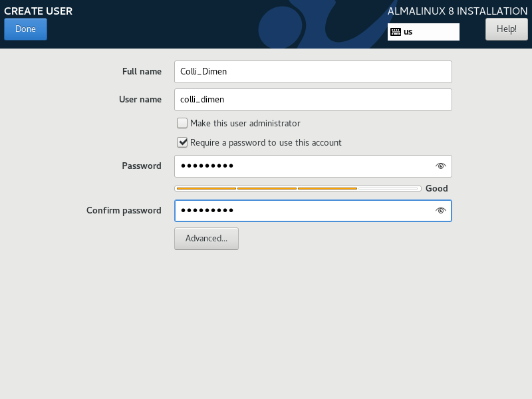The image size is (532, 399).
Task: Show password using the Password field eye icon
Action: click(x=440, y=166)
